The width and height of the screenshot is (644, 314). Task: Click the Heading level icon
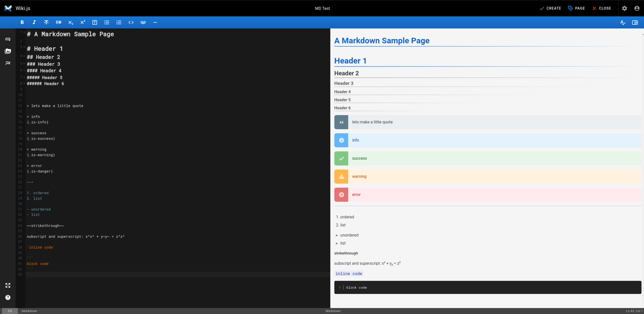pyautogui.click(x=58, y=23)
